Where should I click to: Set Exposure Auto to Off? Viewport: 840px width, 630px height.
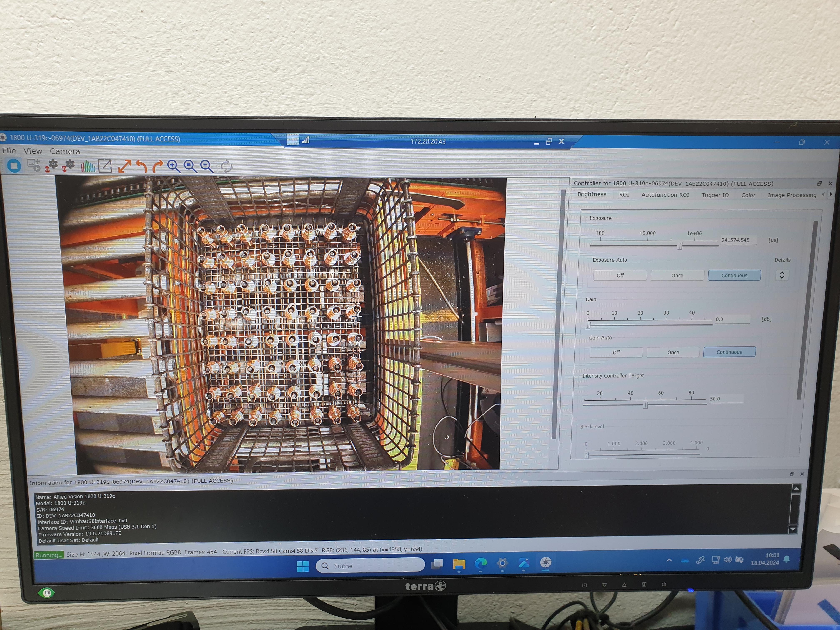(x=620, y=275)
